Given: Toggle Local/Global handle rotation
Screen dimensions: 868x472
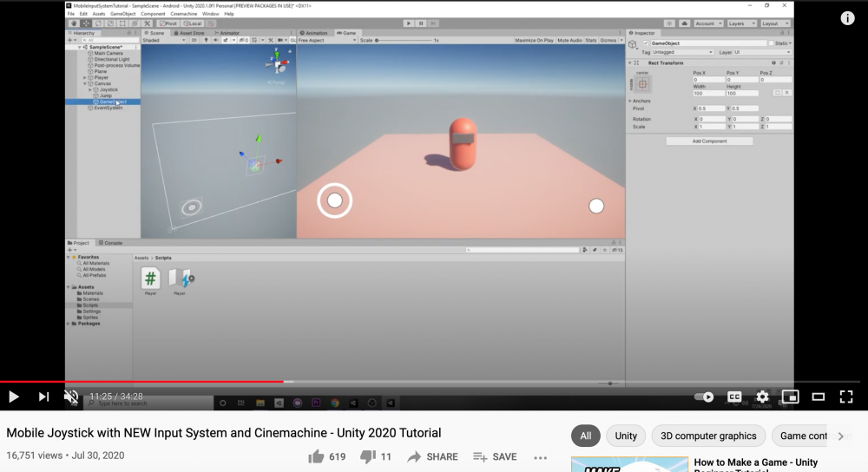Looking at the screenshot, I should [x=193, y=23].
